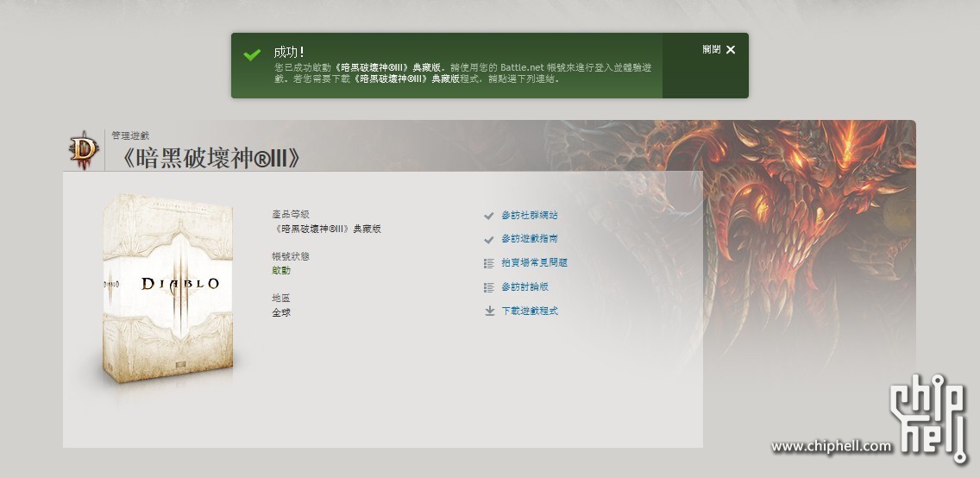Open the 參訪遊戲指南 link
Image resolution: width=980 pixels, height=478 pixels.
click(530, 239)
